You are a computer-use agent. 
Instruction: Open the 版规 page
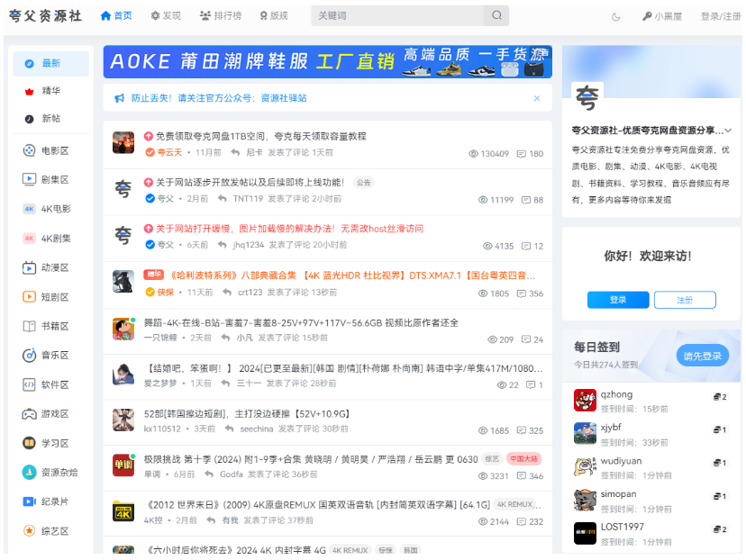pyautogui.click(x=274, y=16)
